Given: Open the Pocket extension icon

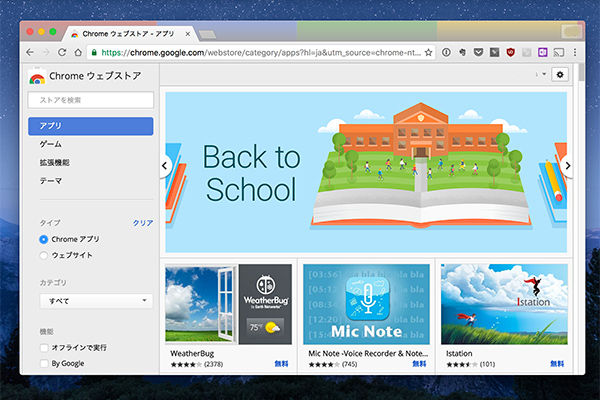Looking at the screenshot, I should point(478,52).
